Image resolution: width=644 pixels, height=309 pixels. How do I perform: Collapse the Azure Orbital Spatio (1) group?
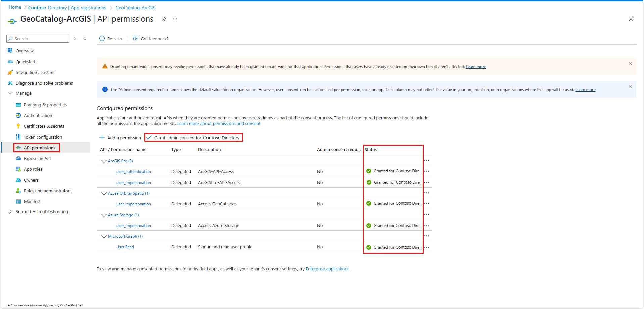tap(104, 193)
